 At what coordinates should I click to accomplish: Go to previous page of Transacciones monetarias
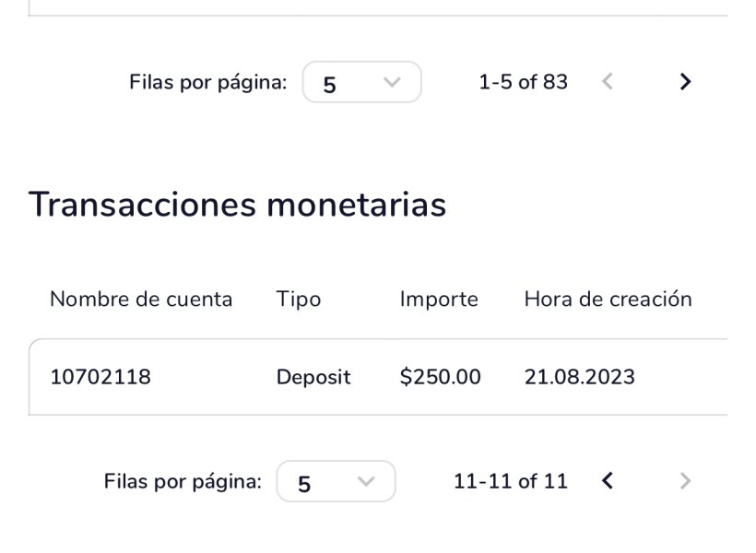pyautogui.click(x=607, y=481)
